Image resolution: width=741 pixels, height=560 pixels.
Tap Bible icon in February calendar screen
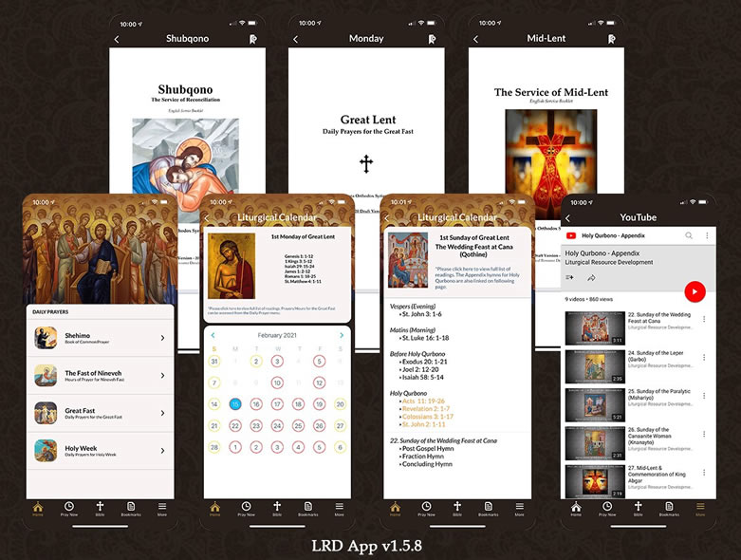tap(277, 509)
